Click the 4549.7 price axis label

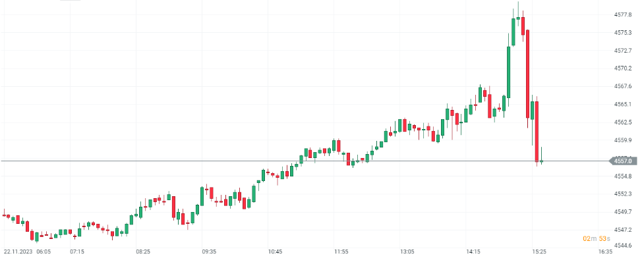[623, 212]
